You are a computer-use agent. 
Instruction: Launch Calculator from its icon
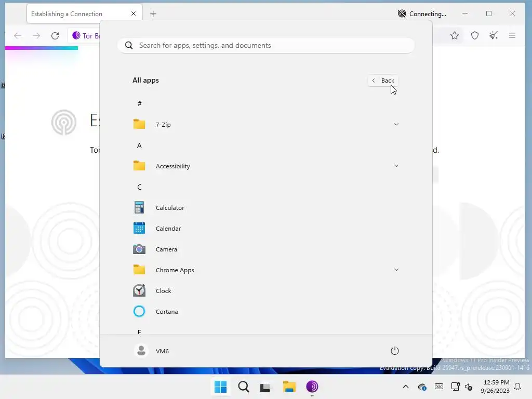click(139, 207)
